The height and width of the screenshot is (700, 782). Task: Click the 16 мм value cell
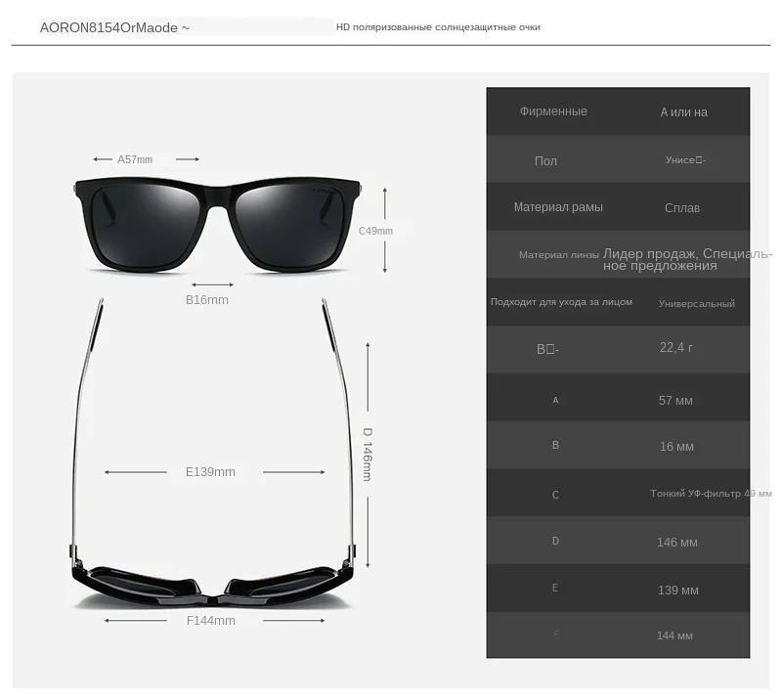pos(676,447)
